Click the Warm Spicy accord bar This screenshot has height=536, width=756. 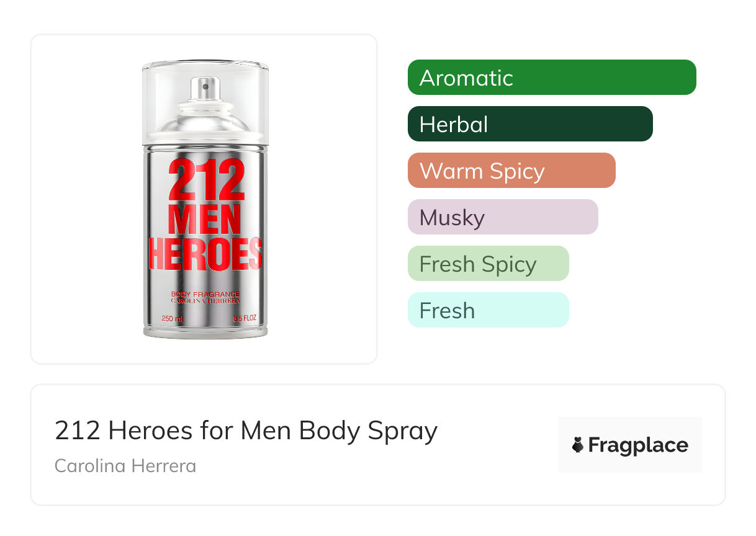tap(511, 171)
